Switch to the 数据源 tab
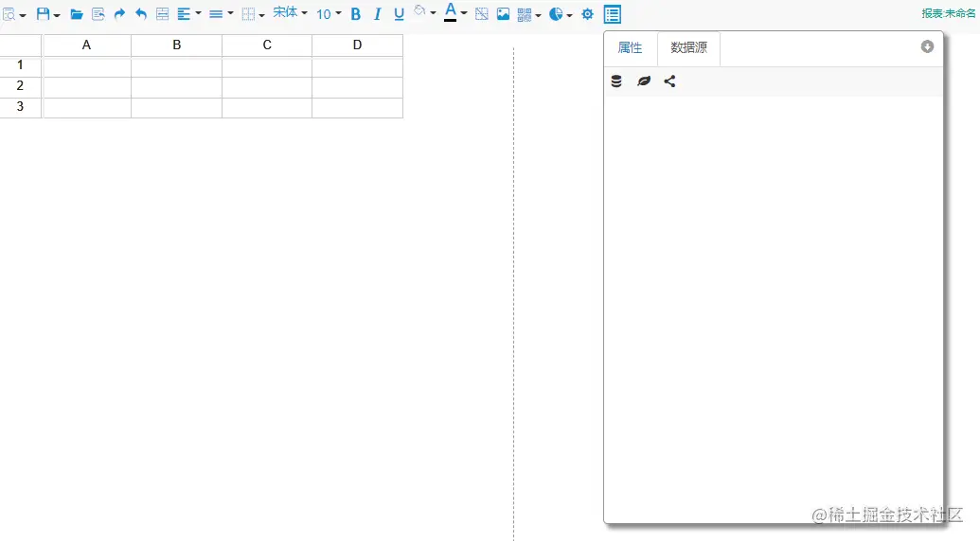The width and height of the screenshot is (980, 541). point(688,47)
